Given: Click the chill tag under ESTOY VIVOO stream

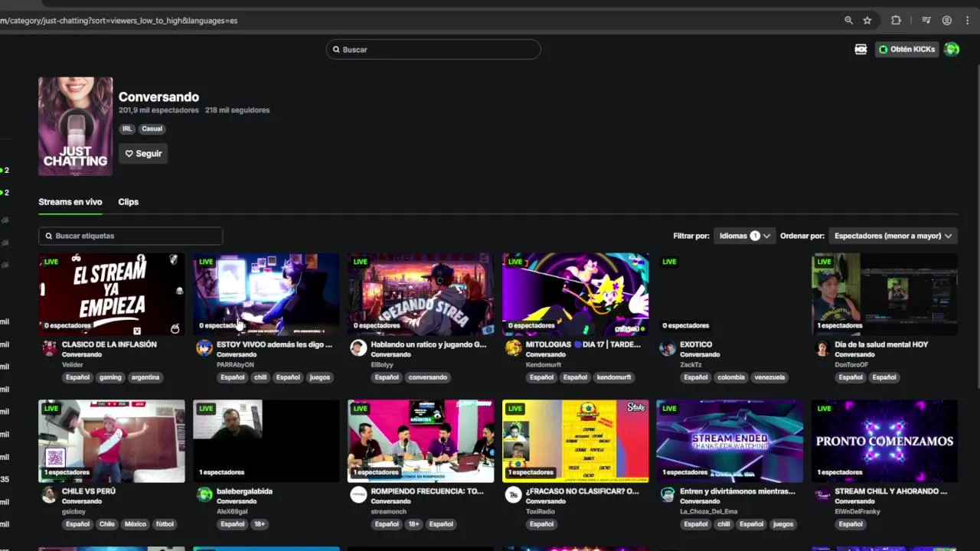Looking at the screenshot, I should (x=260, y=377).
